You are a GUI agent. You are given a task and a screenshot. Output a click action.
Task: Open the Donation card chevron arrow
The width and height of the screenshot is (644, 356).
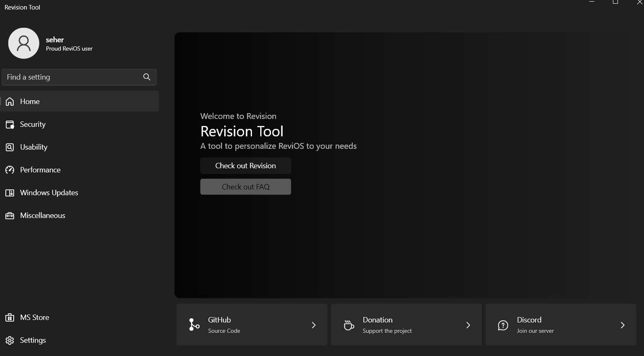coord(468,325)
